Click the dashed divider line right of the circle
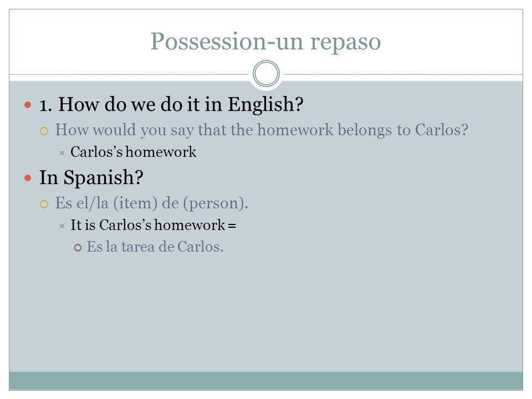Image resolution: width=532 pixels, height=399 pixels. tap(403, 74)
